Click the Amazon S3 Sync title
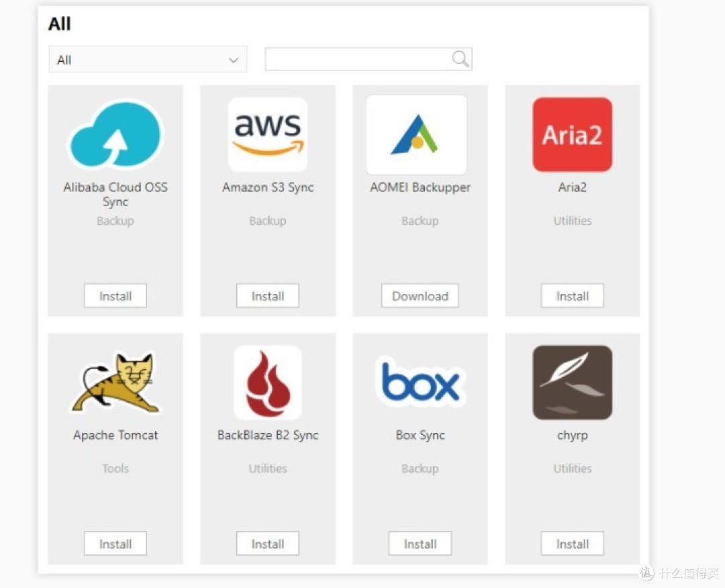 click(x=268, y=187)
